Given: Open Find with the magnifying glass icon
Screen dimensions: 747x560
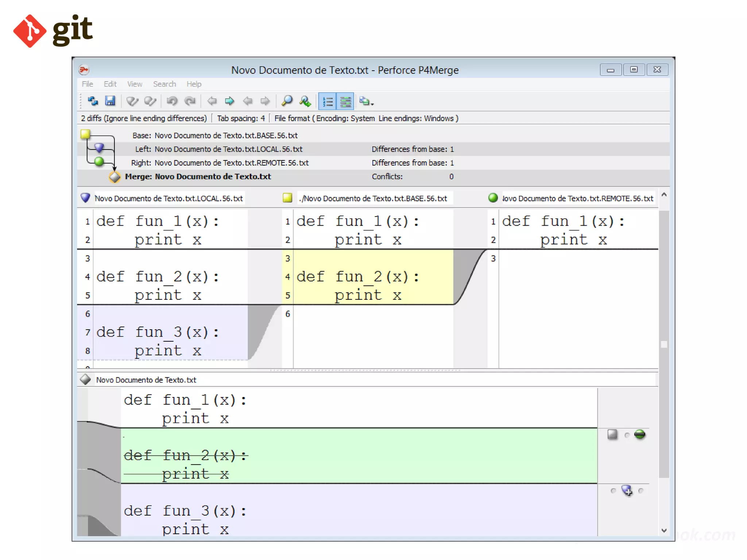Looking at the screenshot, I should 287,101.
